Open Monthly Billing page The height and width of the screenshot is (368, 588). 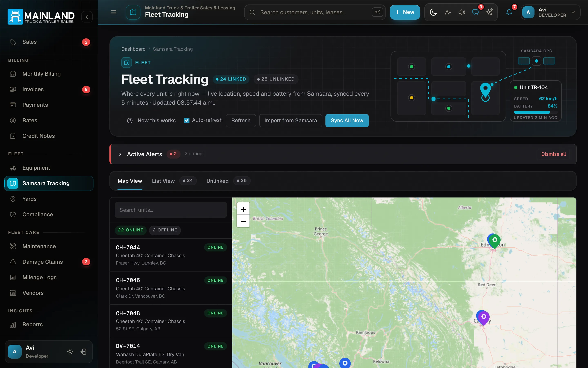coord(49,74)
